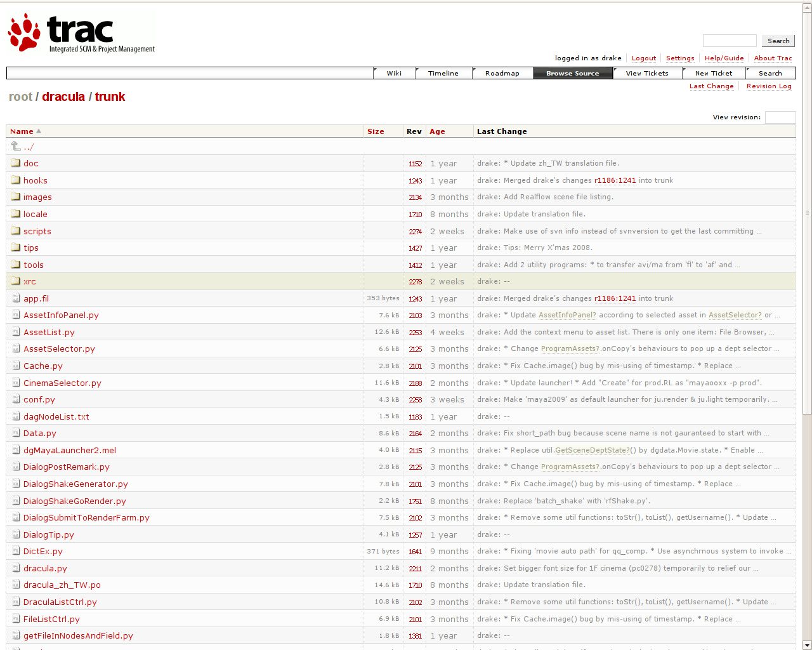Open the Timeline tab
The height and width of the screenshot is (650, 812).
click(x=443, y=73)
